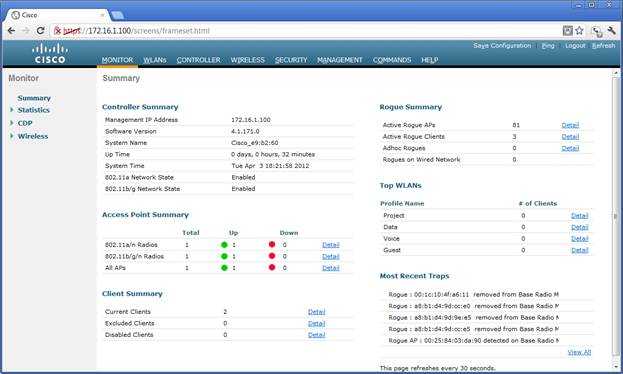The width and height of the screenshot is (623, 374).
Task: Click the red Down indicator for 802.11b/g/n Radios
Action: point(272,256)
